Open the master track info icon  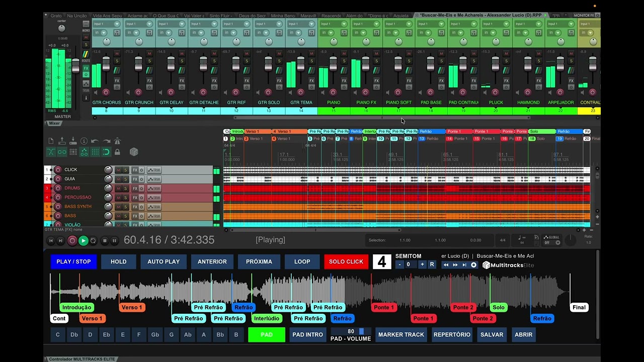[86, 98]
